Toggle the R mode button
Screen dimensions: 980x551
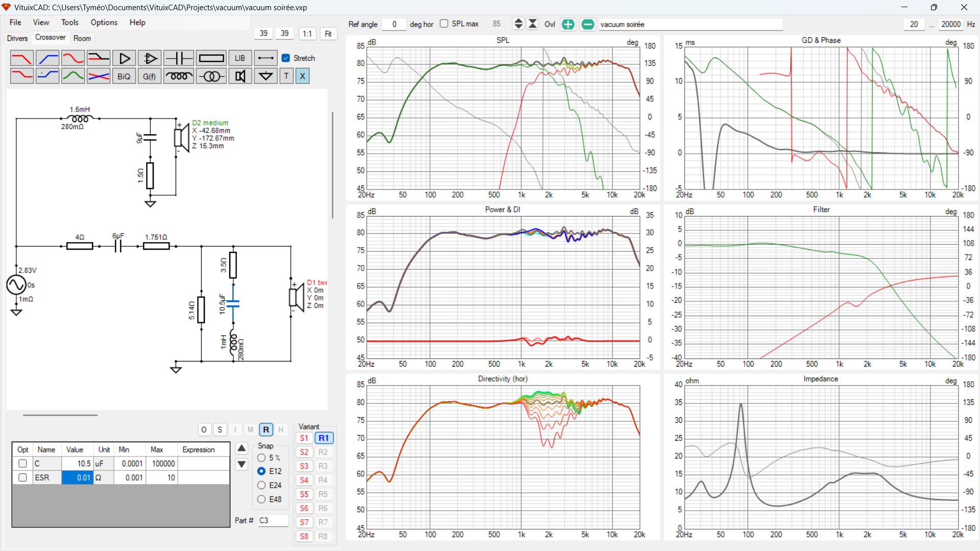pos(266,430)
